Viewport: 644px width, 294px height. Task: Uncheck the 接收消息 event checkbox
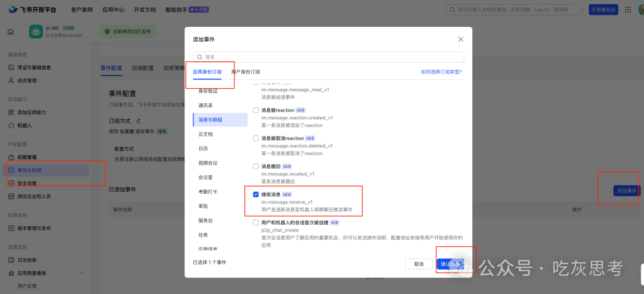256,194
